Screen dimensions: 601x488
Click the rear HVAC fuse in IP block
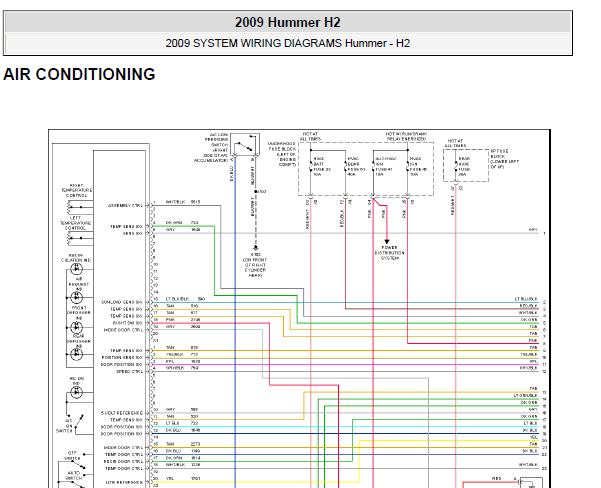click(456, 166)
